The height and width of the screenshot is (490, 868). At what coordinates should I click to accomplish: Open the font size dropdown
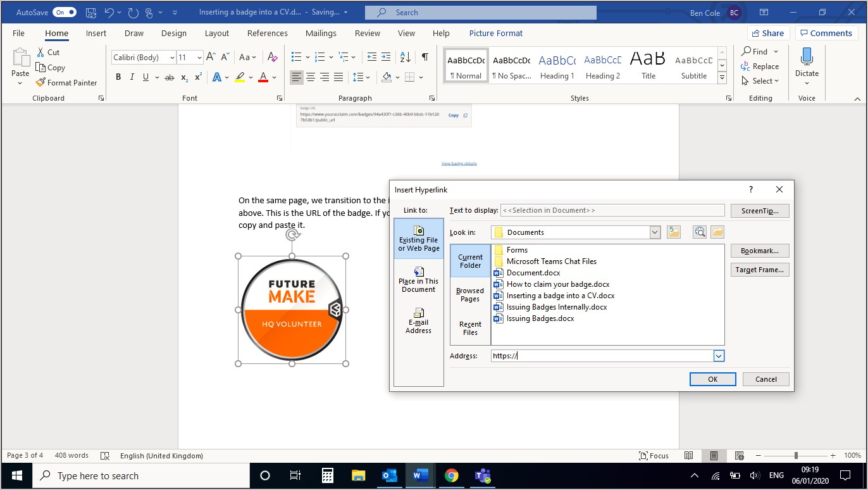[199, 58]
